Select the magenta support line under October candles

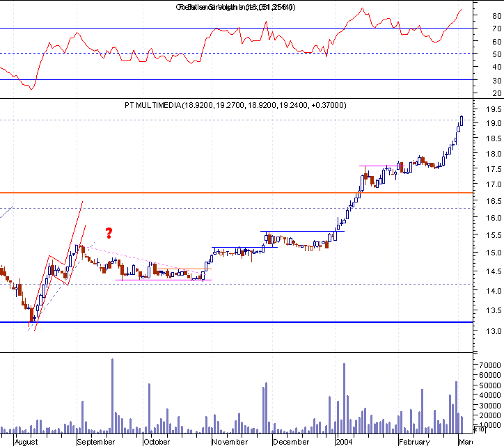(164, 280)
